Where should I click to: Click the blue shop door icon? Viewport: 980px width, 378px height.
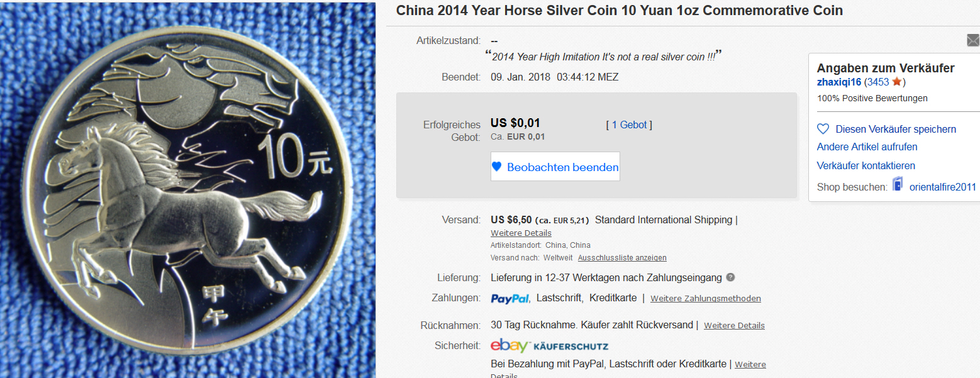tap(898, 185)
